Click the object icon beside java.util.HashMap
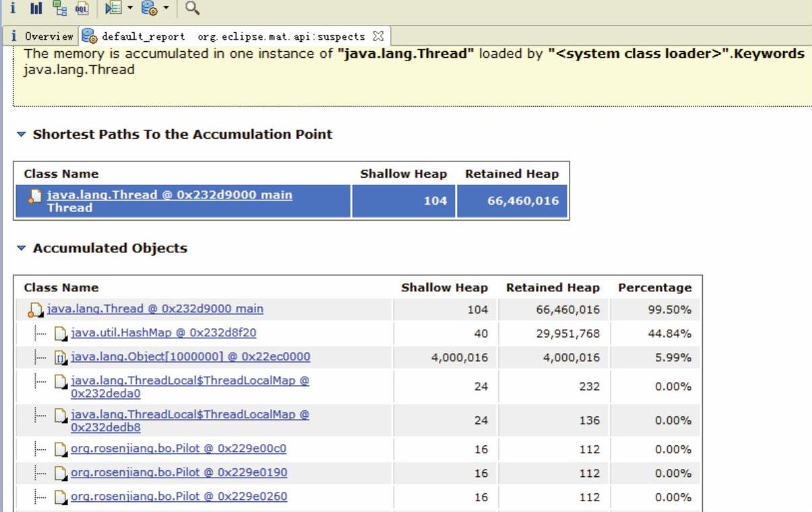 [x=61, y=334]
